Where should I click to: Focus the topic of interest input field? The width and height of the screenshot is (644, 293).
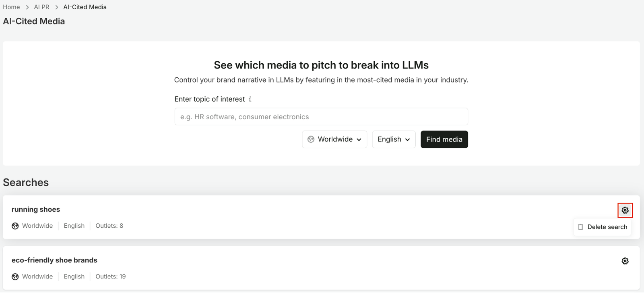click(x=321, y=117)
